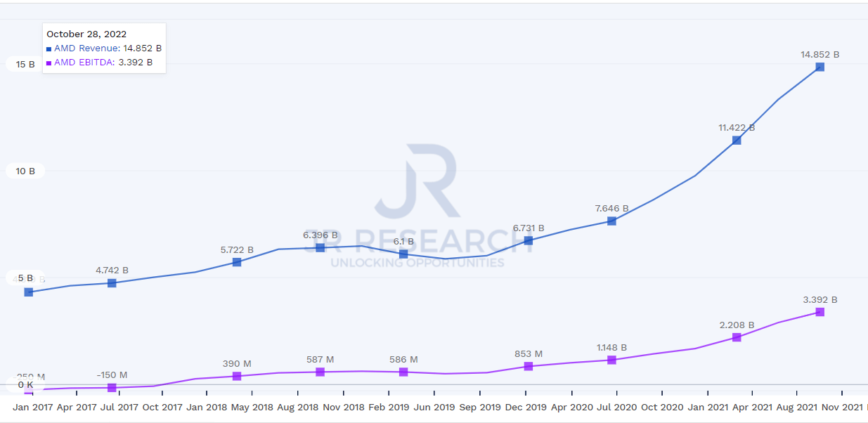This screenshot has width=868, height=423.
Task: Click the blue AMD Revenue swatch in tooltip
Action: (48, 49)
